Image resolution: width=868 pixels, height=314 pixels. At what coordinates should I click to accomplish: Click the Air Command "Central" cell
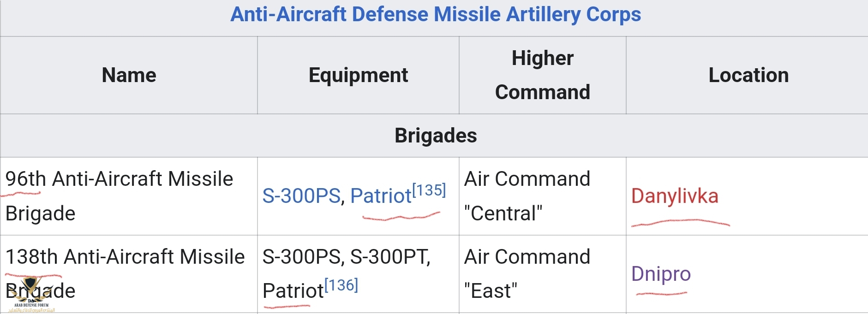[x=527, y=196]
